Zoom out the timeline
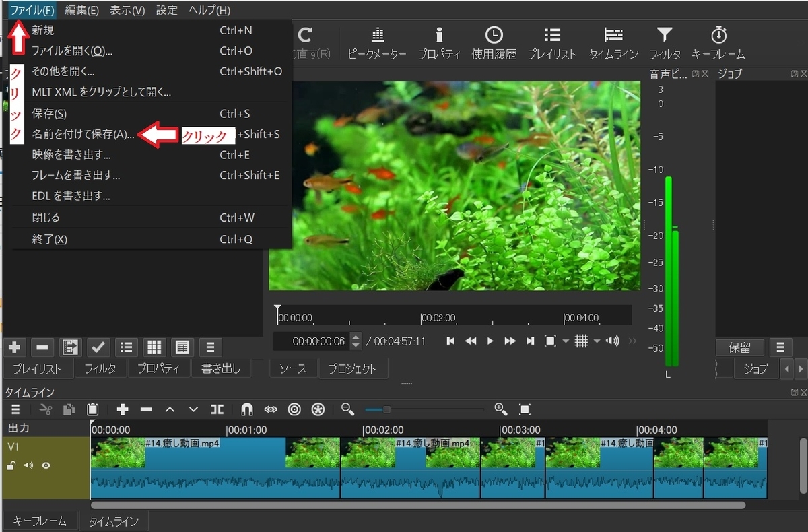 (x=347, y=409)
